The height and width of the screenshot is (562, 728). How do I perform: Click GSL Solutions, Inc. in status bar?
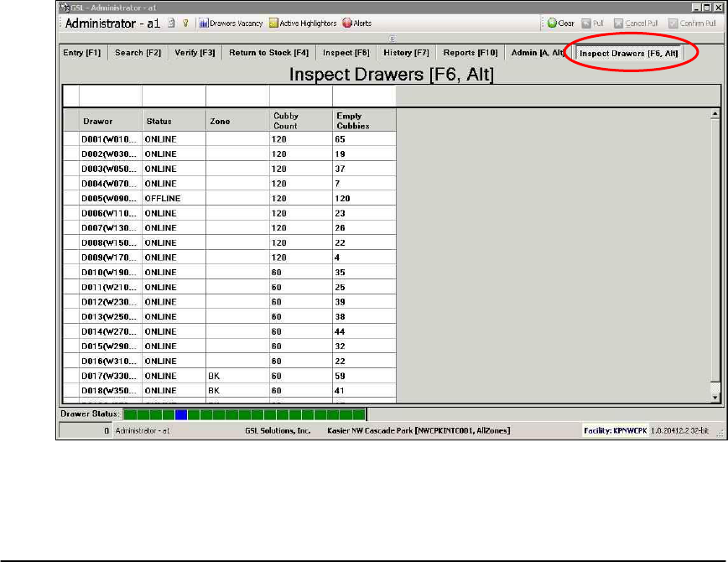278,430
